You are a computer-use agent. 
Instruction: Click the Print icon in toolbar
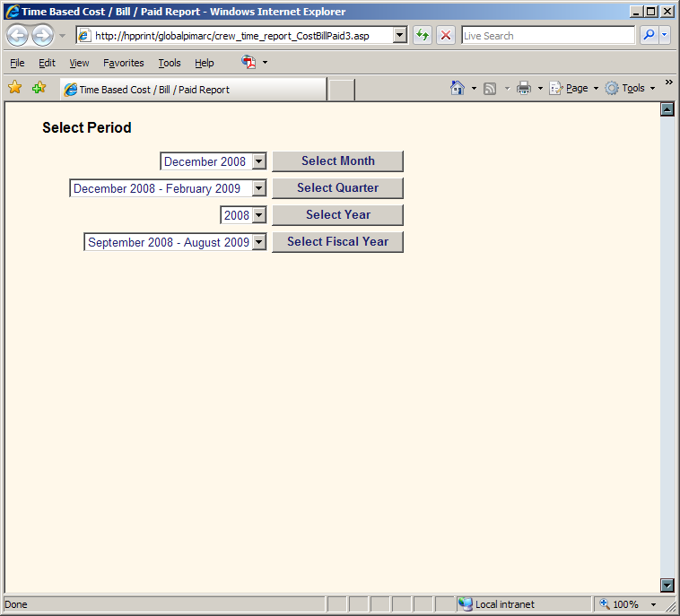point(524,88)
